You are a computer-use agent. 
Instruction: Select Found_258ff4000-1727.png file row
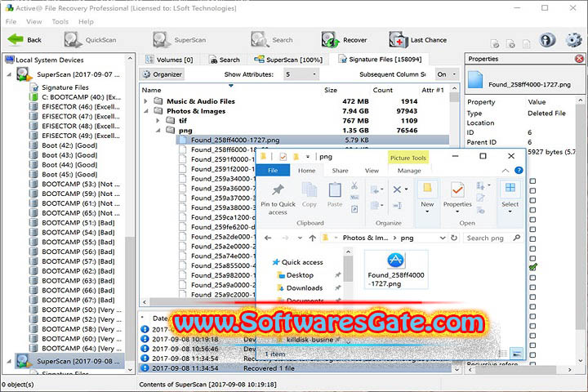pos(313,140)
